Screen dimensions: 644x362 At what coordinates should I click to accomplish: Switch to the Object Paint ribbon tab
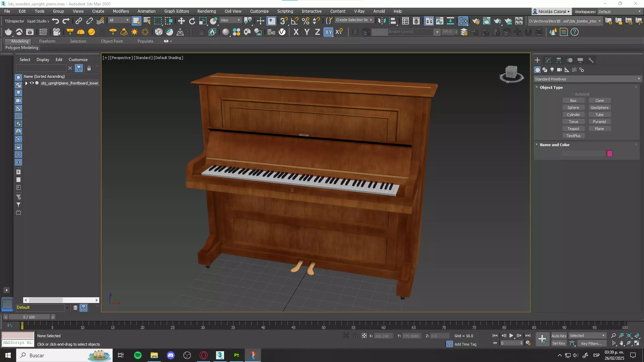(112, 41)
